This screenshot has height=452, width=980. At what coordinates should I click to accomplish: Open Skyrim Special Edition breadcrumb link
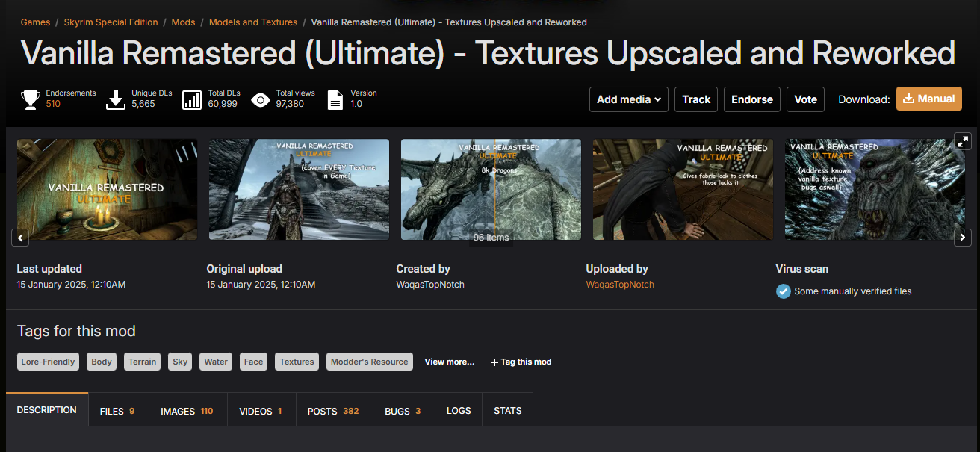pos(111,22)
